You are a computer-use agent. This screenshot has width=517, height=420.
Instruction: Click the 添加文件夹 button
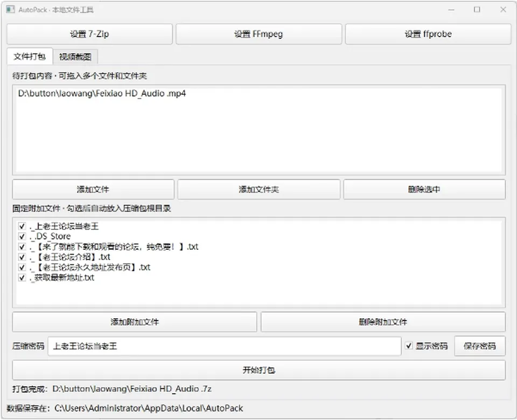259,189
